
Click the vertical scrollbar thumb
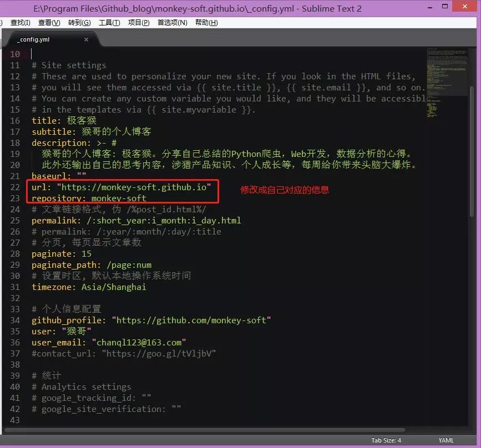click(472, 152)
